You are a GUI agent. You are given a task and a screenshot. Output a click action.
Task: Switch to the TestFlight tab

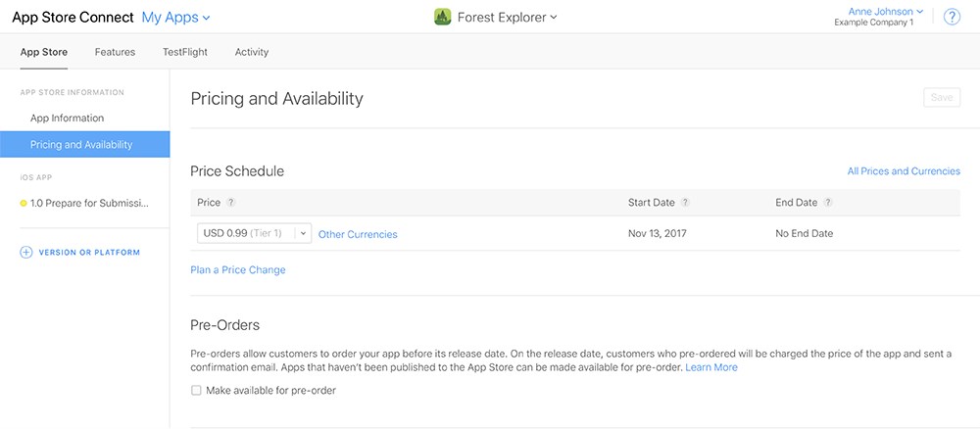[x=185, y=52]
